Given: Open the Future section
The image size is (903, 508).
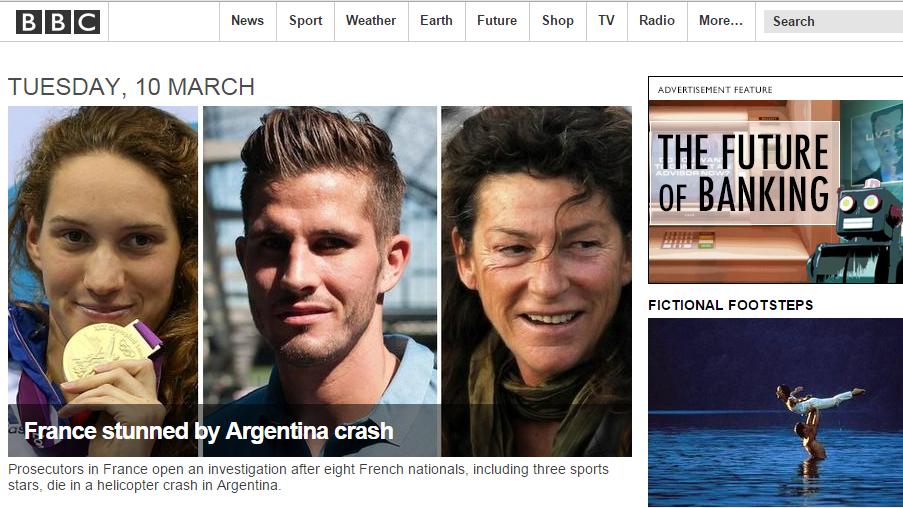Looking at the screenshot, I should (497, 21).
